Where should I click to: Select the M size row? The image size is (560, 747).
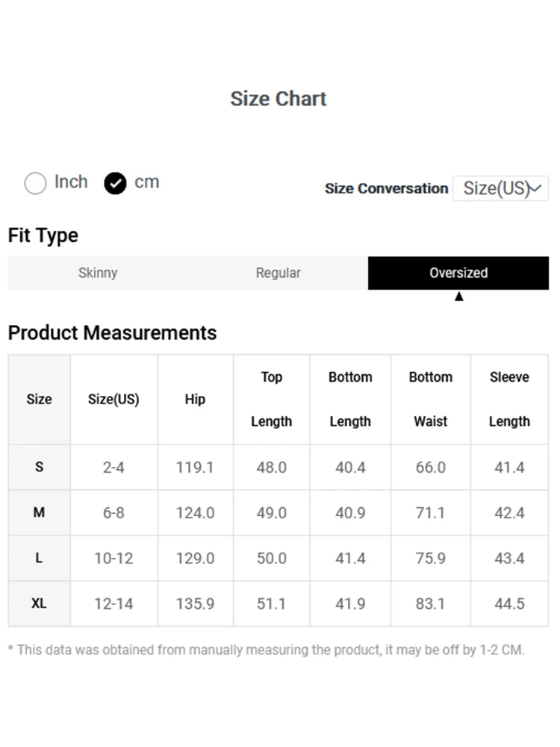coord(39,513)
